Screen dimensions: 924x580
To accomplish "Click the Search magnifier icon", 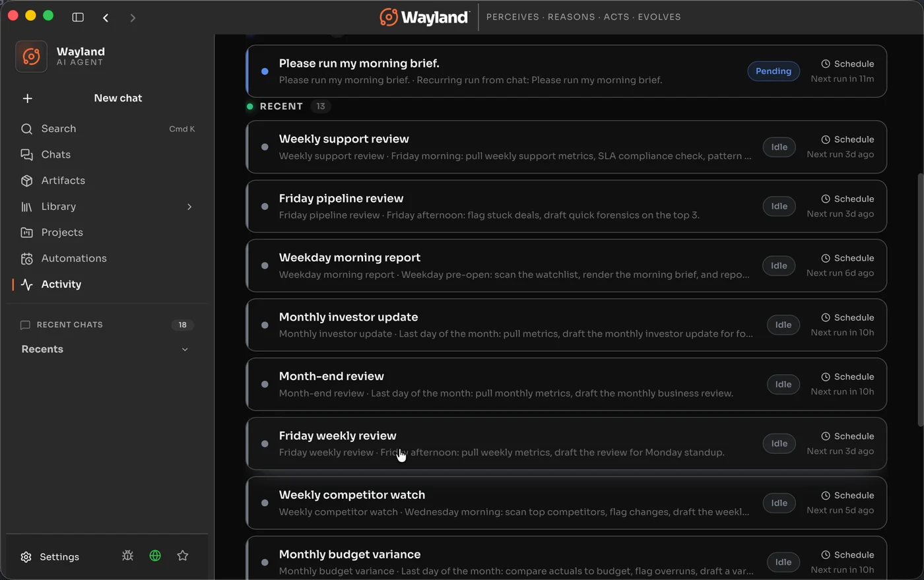I will [x=26, y=129].
